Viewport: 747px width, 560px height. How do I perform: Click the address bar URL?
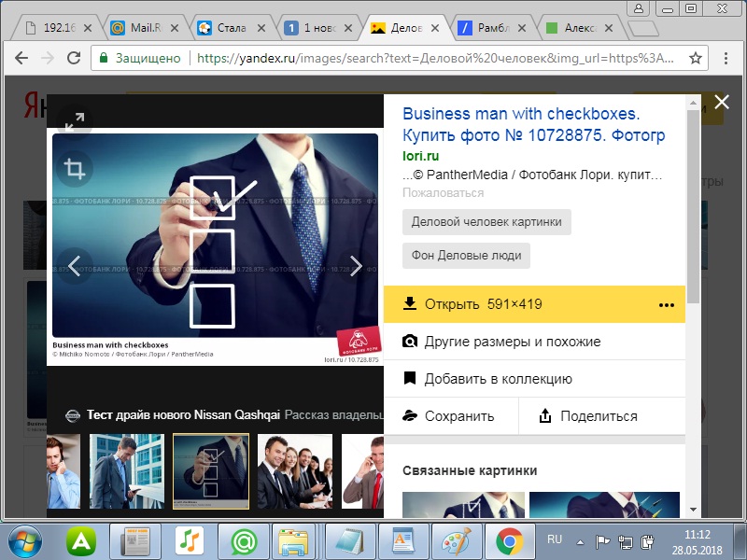point(435,58)
